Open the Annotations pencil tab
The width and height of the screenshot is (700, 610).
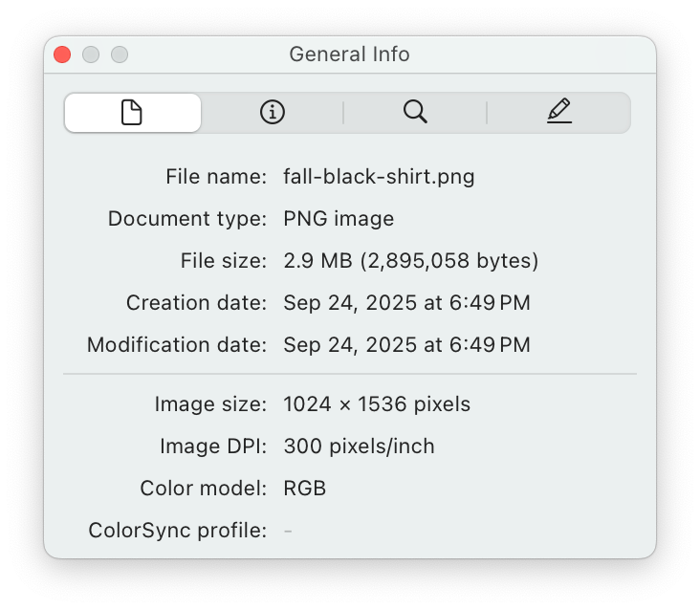pos(559,113)
